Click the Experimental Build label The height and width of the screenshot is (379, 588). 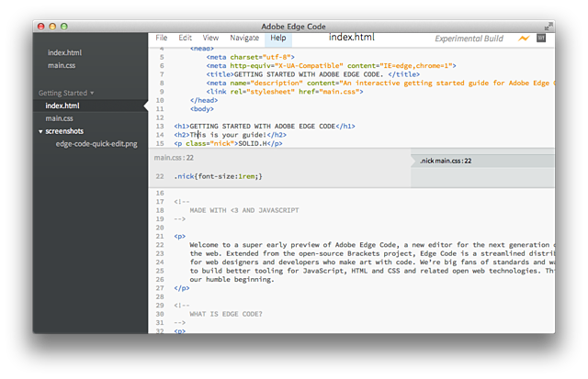(x=469, y=39)
